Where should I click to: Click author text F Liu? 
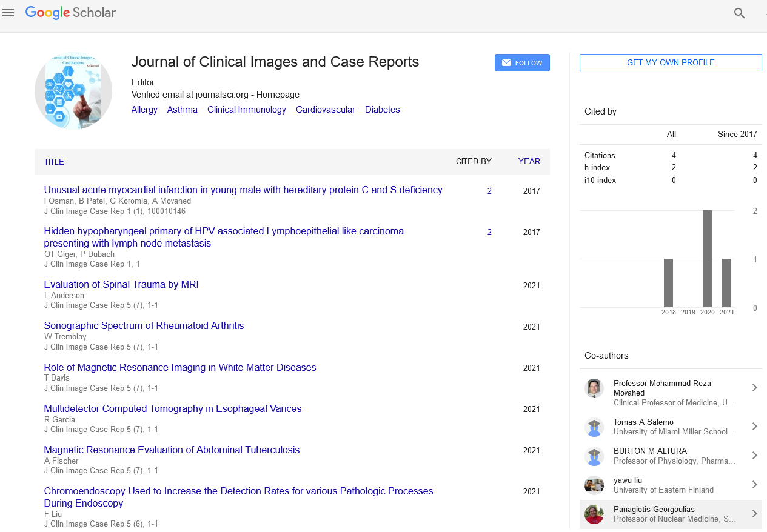click(53, 514)
